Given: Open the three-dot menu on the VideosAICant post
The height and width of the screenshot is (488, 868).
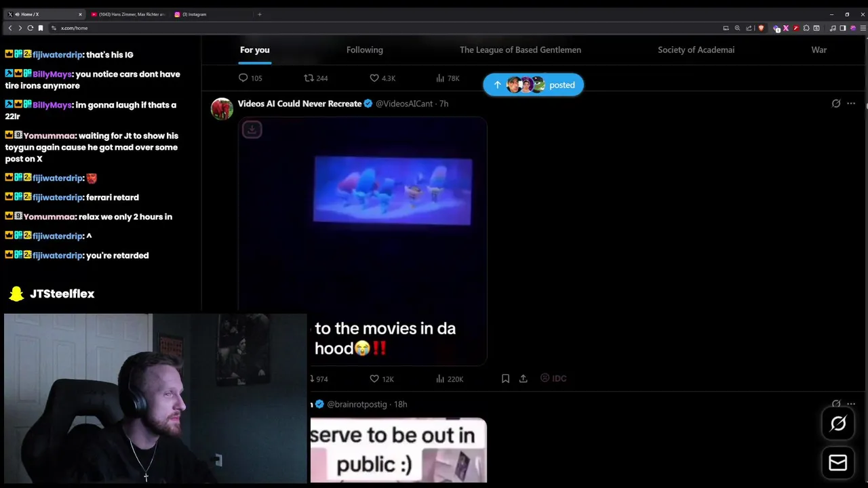Looking at the screenshot, I should coord(851,104).
